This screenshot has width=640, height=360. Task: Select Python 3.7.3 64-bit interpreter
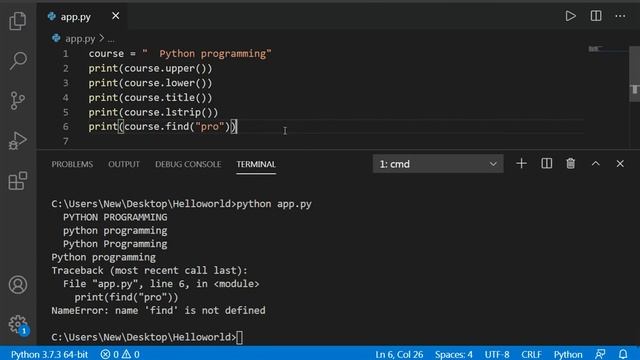click(49, 354)
